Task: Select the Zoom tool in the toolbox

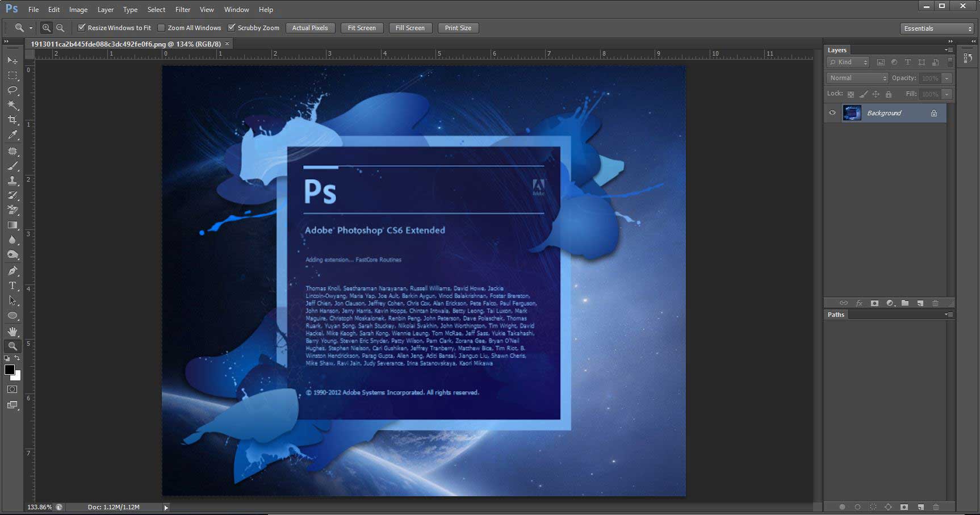Action: coord(12,346)
